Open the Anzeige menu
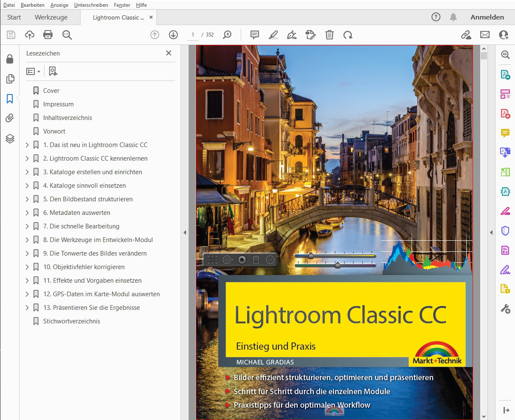 (59, 5)
